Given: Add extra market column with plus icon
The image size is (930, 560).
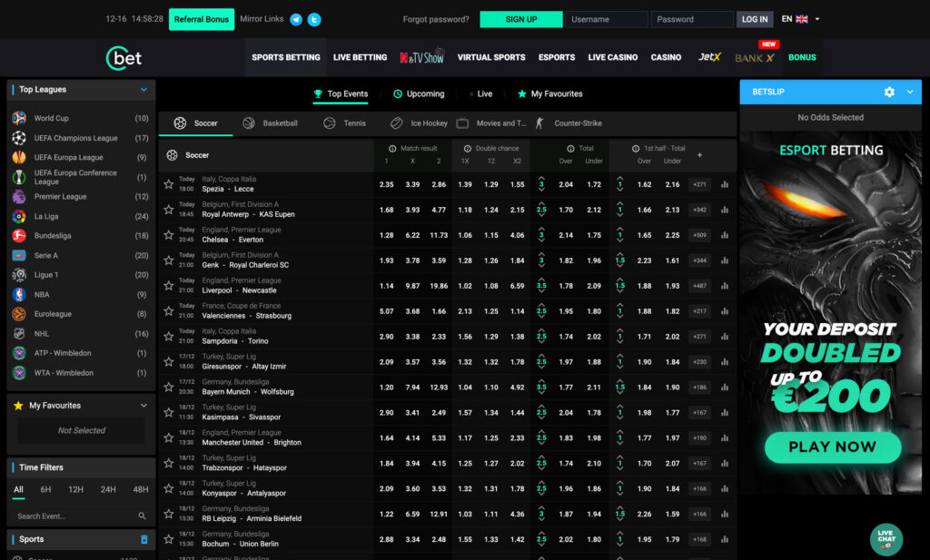Looking at the screenshot, I should point(700,154).
